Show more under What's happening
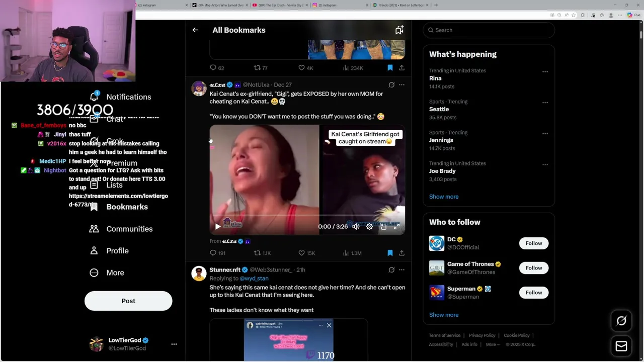The image size is (644, 362). (444, 197)
